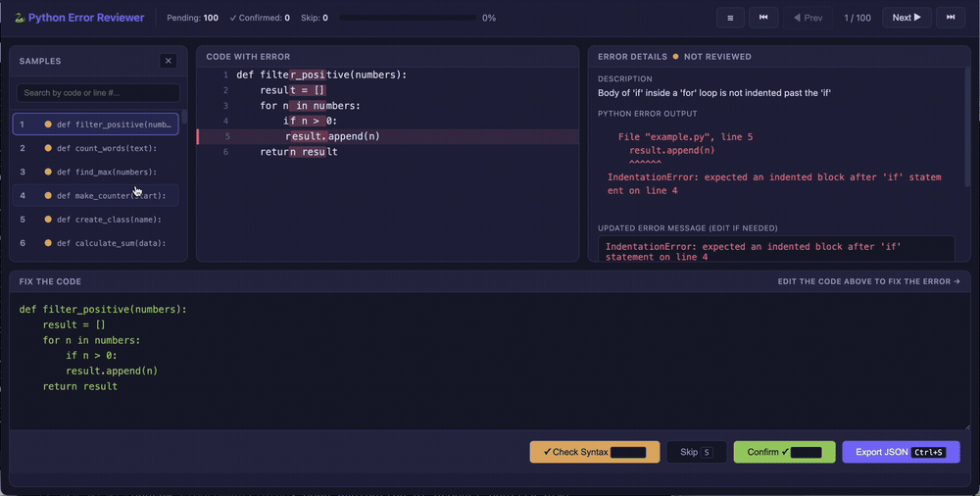Click orange status dot of find_max sample
Image resolution: width=980 pixels, height=496 pixels.
(x=48, y=172)
